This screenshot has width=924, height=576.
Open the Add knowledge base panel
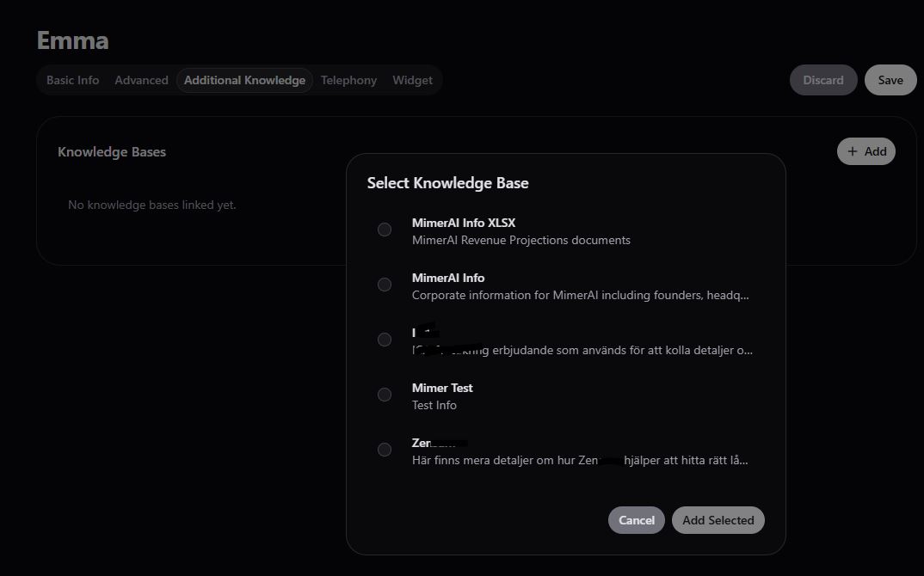click(865, 150)
